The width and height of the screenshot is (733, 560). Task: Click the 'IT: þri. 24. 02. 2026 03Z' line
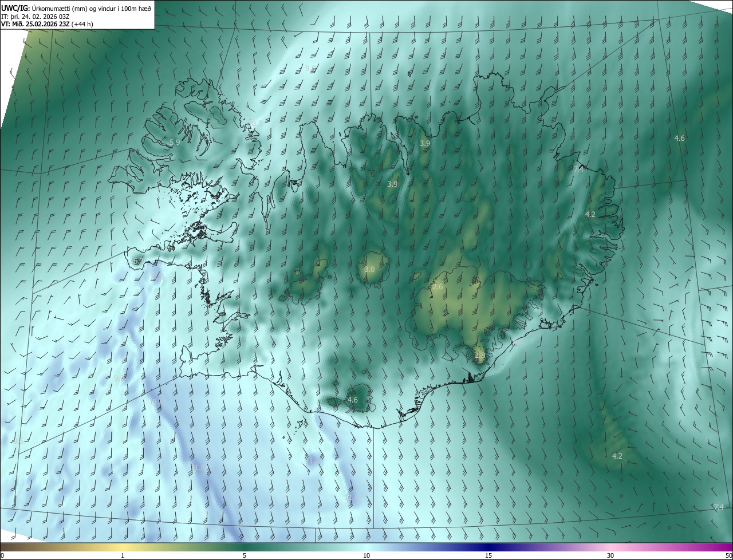pyautogui.click(x=36, y=16)
